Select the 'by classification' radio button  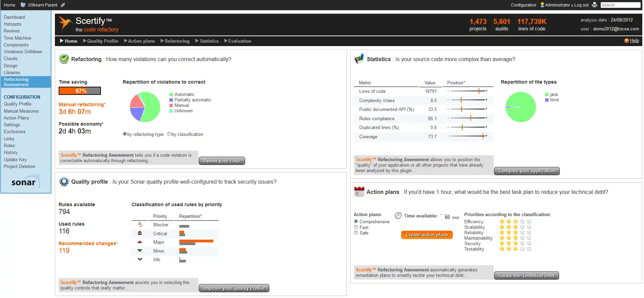[x=169, y=134]
